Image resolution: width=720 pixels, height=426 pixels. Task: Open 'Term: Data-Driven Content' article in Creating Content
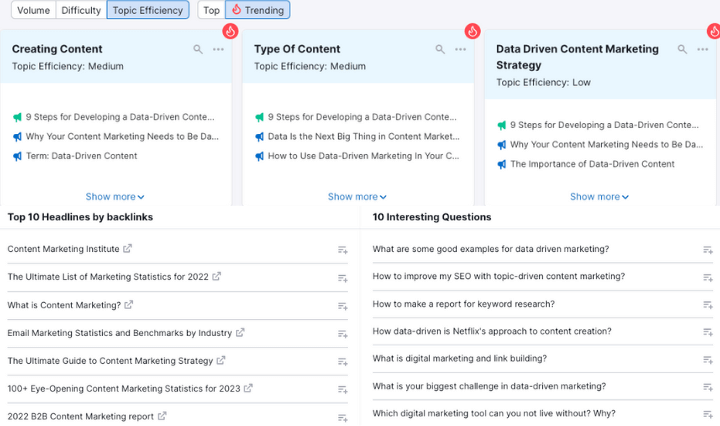coord(81,156)
